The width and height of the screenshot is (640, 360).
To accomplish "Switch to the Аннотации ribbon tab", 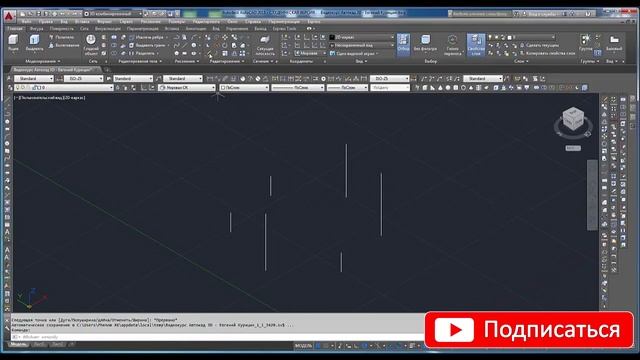I will [196, 29].
